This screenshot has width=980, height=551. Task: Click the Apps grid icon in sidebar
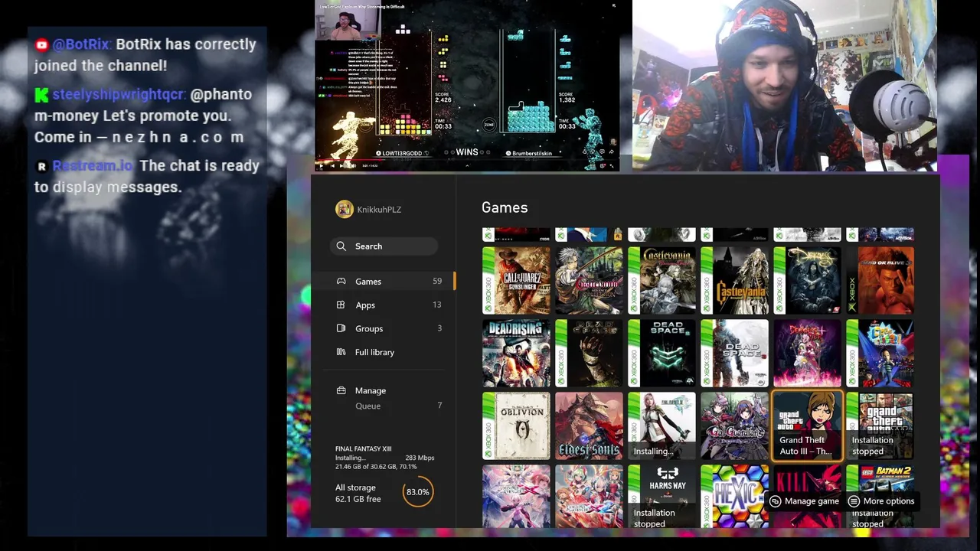341,305
